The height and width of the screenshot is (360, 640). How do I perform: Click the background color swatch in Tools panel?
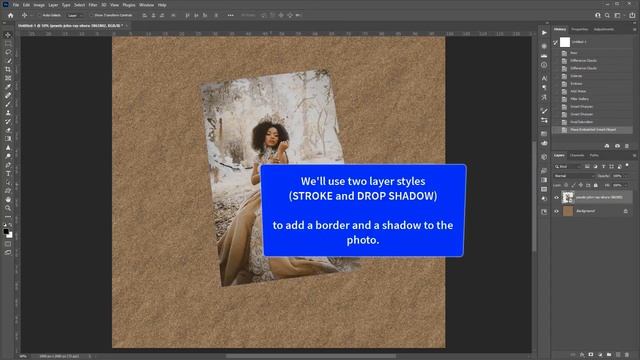pyautogui.click(x=10, y=235)
